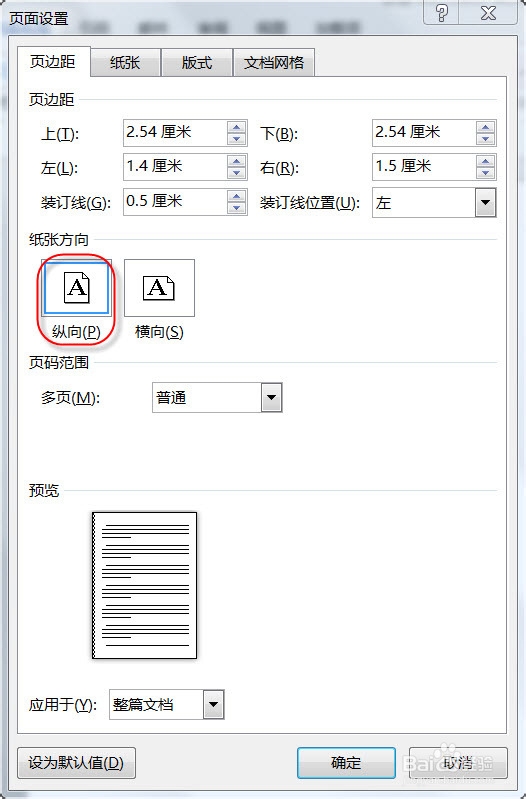
Task: Switch to the 文档网格 tab
Action: point(274,63)
